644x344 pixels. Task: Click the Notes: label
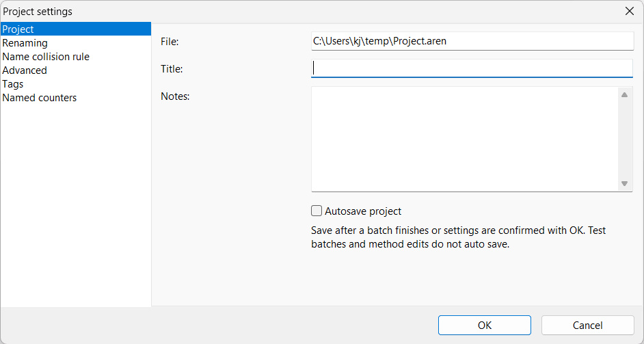tap(175, 96)
